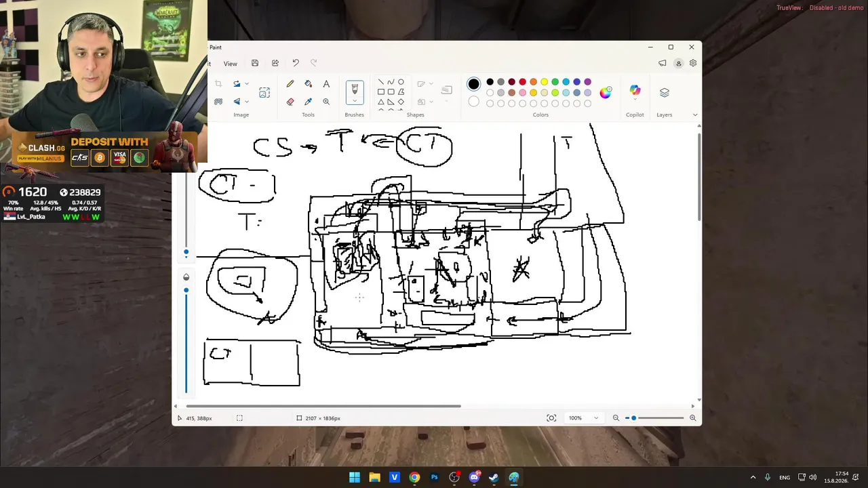Select the Color picker eyedropper tool
The width and height of the screenshot is (868, 488).
coord(309,102)
